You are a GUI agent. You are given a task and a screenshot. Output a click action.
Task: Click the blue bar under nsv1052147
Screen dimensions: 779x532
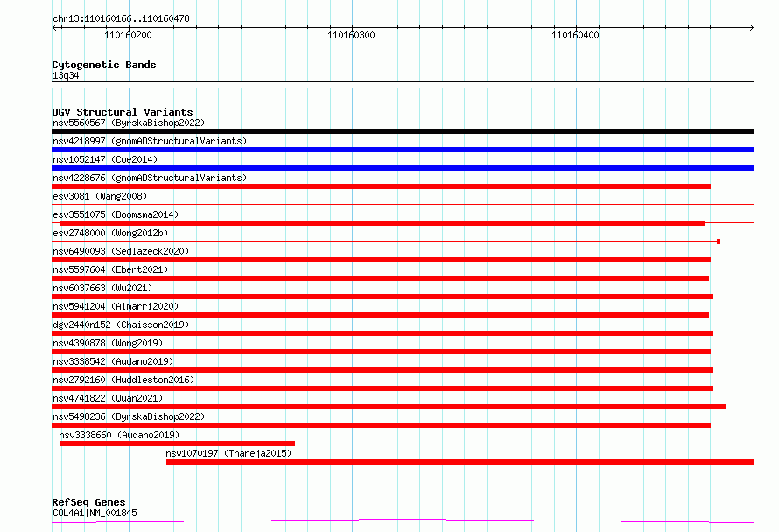403,168
